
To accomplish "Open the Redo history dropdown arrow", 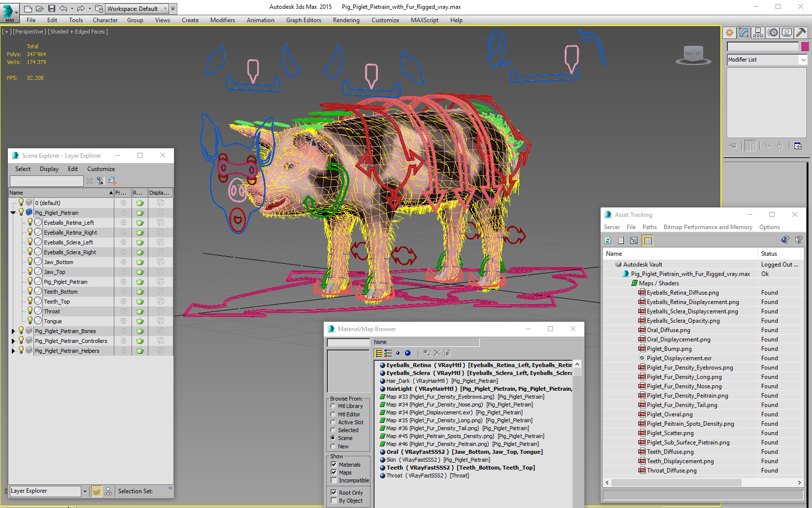I will click(x=90, y=9).
